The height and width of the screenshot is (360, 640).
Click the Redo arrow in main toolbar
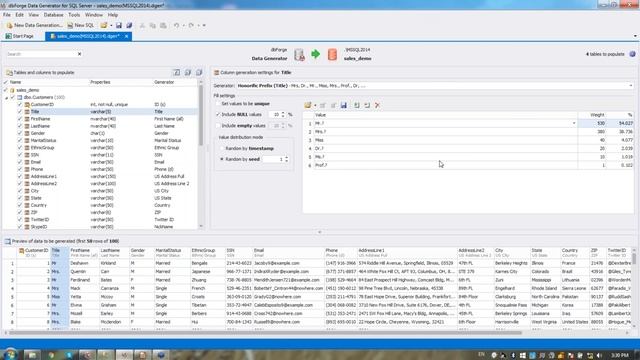coord(191,25)
